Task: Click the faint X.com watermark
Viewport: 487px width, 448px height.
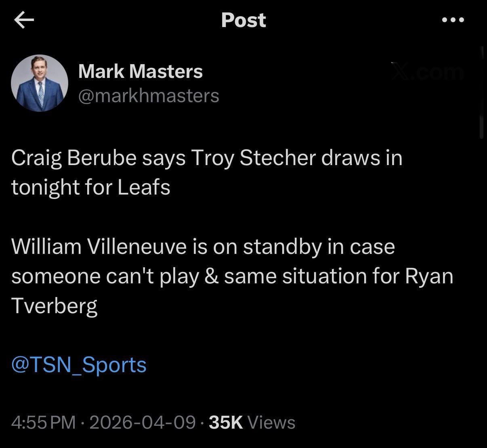Action: [428, 72]
